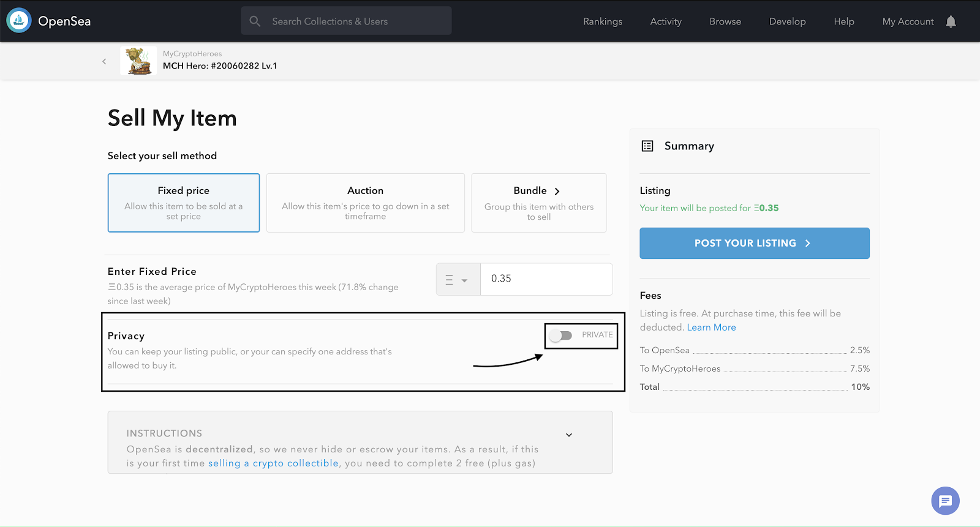This screenshot has height=527, width=980.
Task: Click the Sell My Item heading
Action: point(172,118)
